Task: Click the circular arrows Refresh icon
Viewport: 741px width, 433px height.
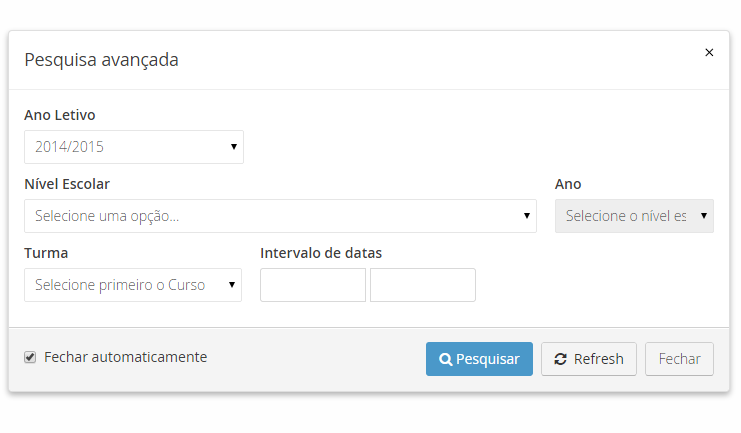Action: click(560, 359)
